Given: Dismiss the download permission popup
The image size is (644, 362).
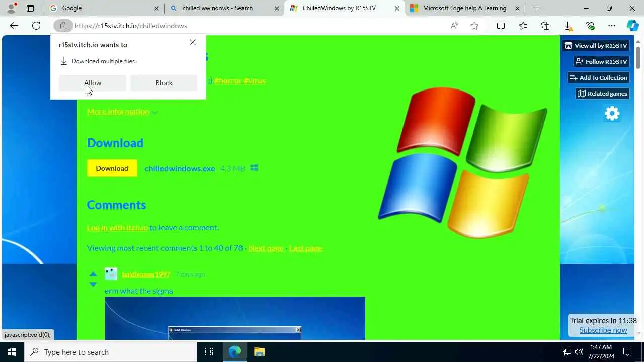Looking at the screenshot, I should tap(193, 42).
